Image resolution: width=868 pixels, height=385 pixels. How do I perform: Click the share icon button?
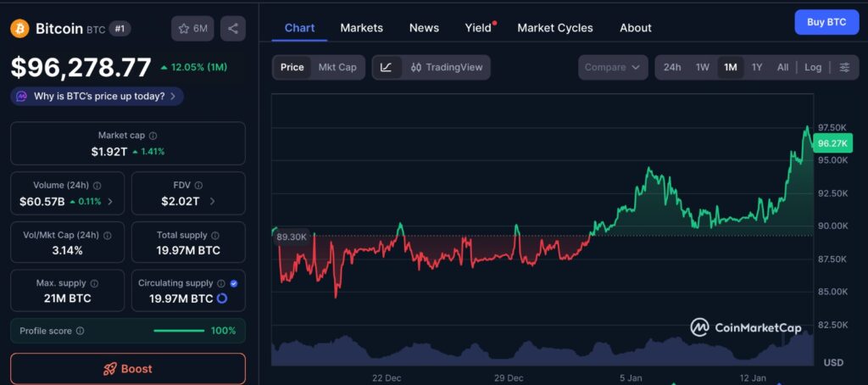pyautogui.click(x=233, y=28)
